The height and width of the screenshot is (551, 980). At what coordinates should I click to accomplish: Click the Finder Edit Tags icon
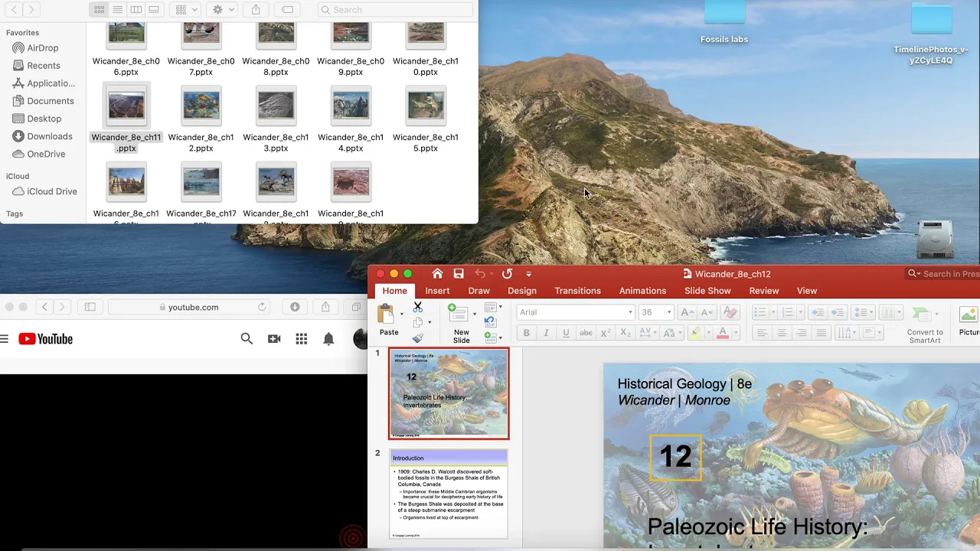click(x=287, y=10)
